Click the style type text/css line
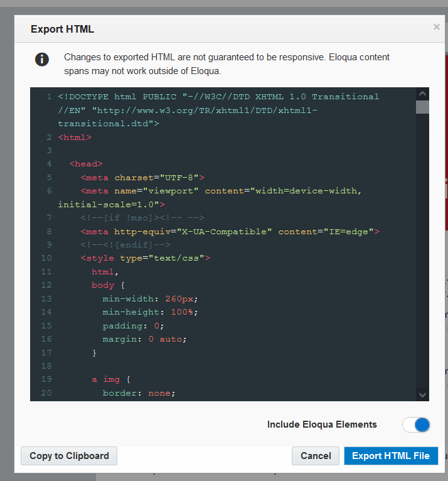Image resolution: width=448 pixels, height=481 pixels. pos(145,258)
